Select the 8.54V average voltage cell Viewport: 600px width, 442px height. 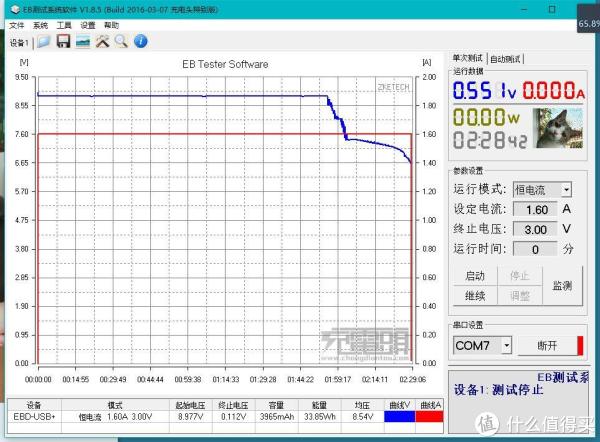(x=362, y=417)
